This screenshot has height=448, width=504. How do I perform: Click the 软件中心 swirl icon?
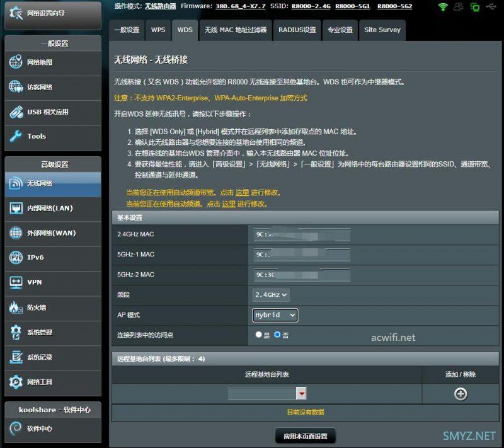pos(16,428)
